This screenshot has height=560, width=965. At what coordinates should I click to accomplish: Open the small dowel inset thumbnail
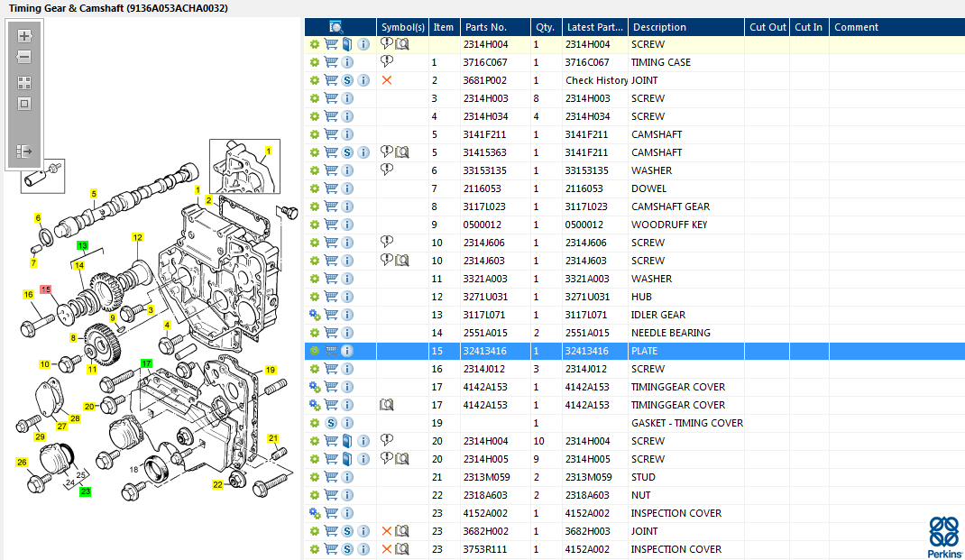42,177
